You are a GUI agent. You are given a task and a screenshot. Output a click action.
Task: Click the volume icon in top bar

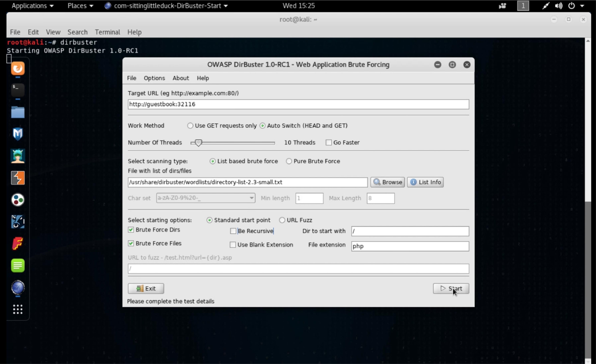point(558,6)
